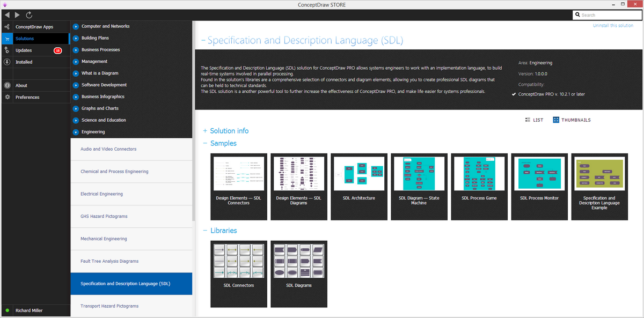
Task: Click the forward navigation arrow
Action: coord(17,15)
